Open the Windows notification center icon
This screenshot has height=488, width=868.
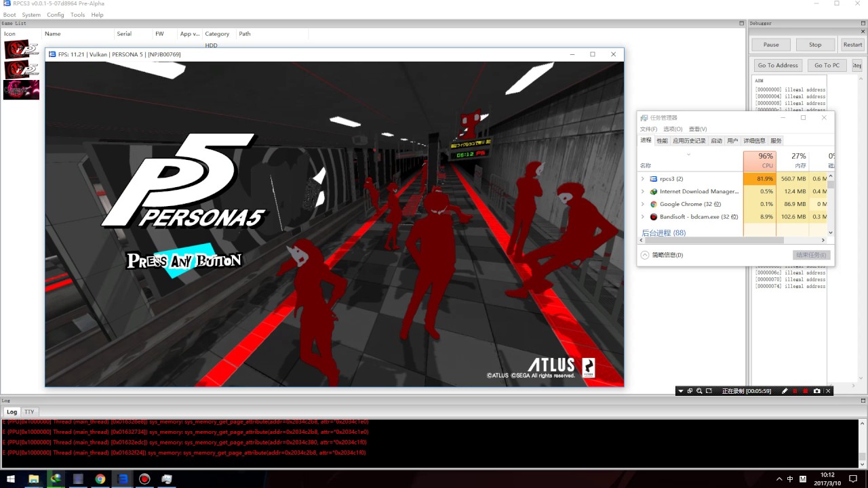tap(853, 479)
